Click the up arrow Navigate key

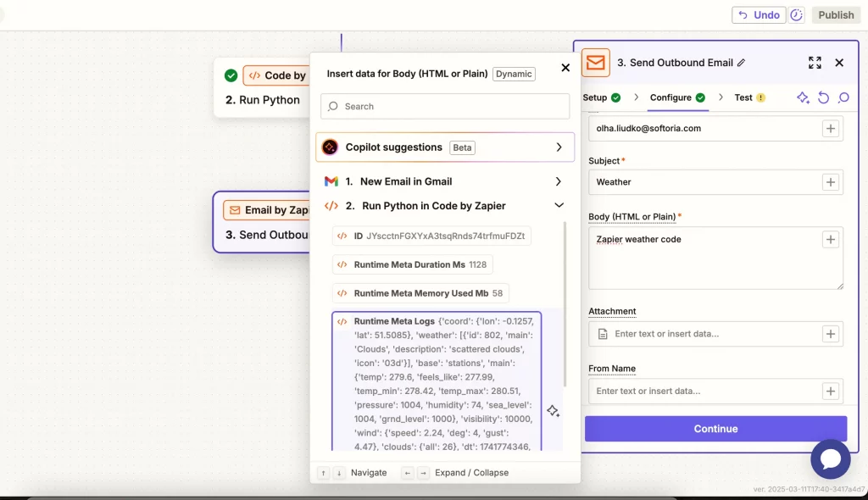[323, 473]
